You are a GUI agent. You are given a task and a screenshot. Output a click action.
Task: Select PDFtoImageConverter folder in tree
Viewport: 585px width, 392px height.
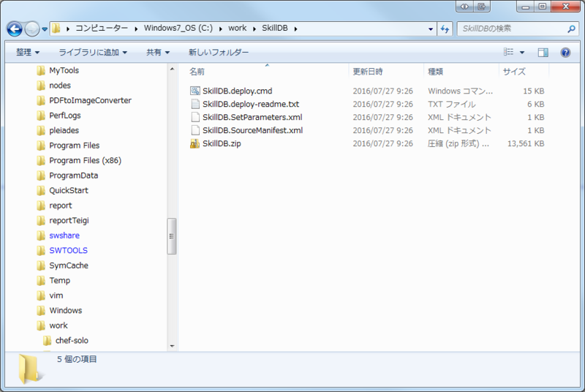pyautogui.click(x=90, y=100)
